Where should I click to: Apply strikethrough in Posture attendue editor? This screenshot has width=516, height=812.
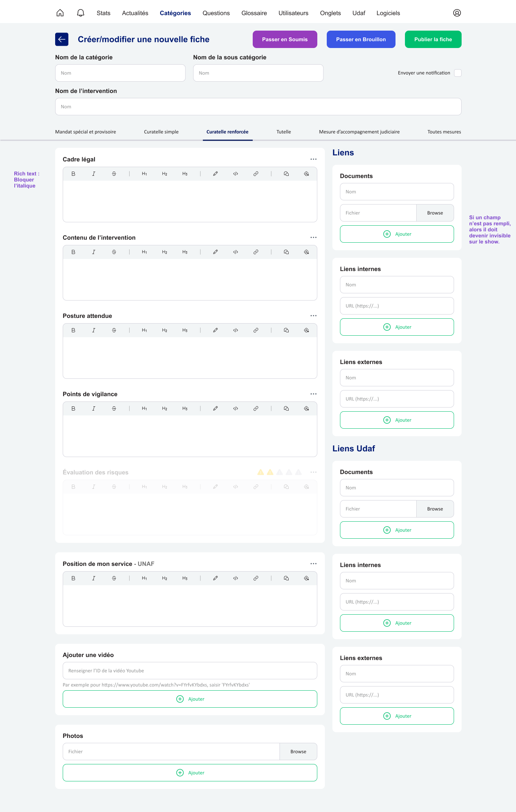[x=114, y=330]
